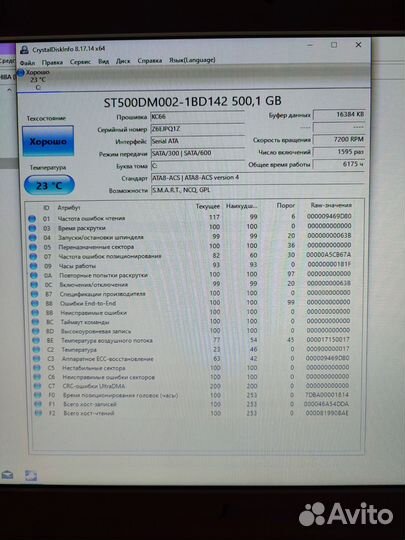Click status icon for Частота ошибок позиционирования
The height and width of the screenshot is (540, 405).
(x=33, y=257)
